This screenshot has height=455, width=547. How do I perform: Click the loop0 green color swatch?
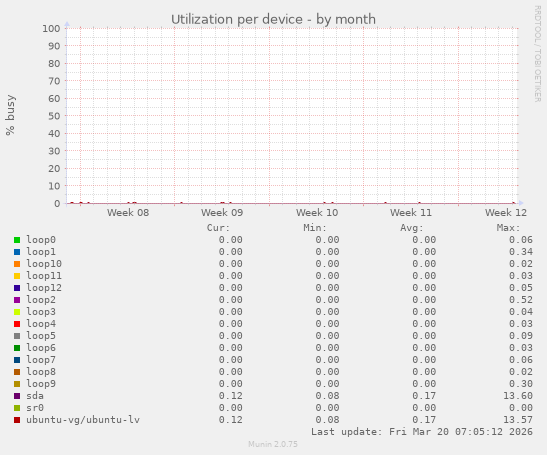[x=17, y=240]
